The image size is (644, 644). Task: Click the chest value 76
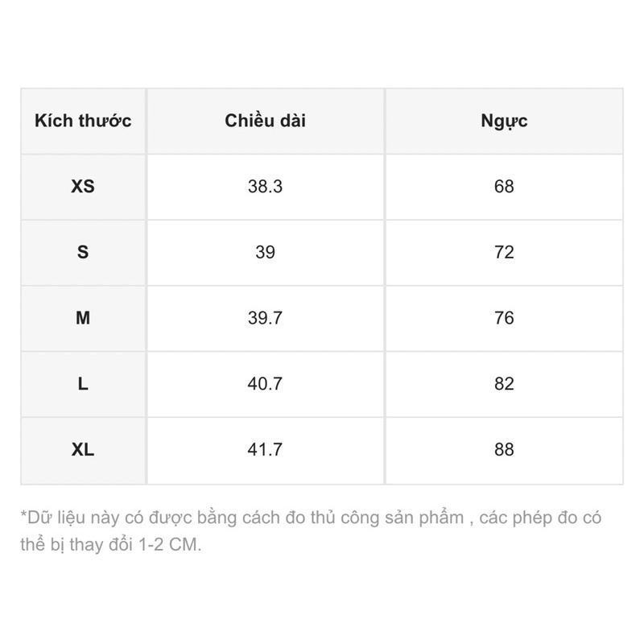pyautogui.click(x=504, y=319)
